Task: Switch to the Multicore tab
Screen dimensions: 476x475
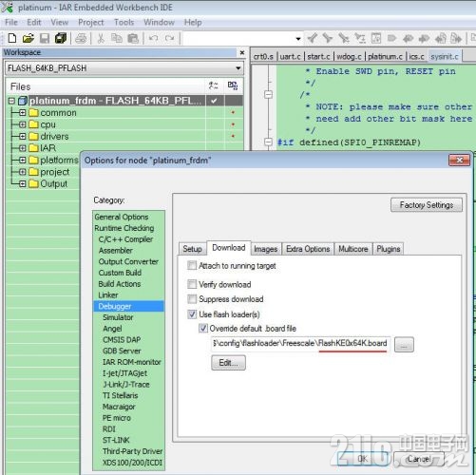Action: 353,249
